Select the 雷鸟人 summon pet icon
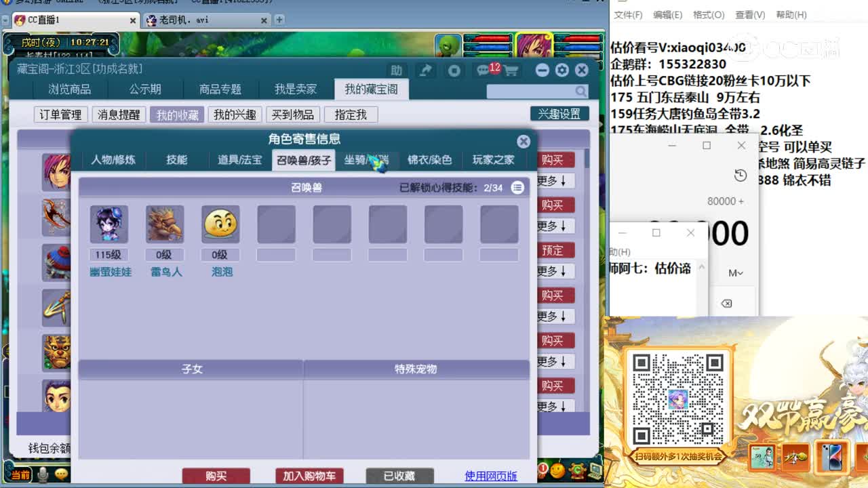Viewport: 868px width, 488px height. click(165, 224)
